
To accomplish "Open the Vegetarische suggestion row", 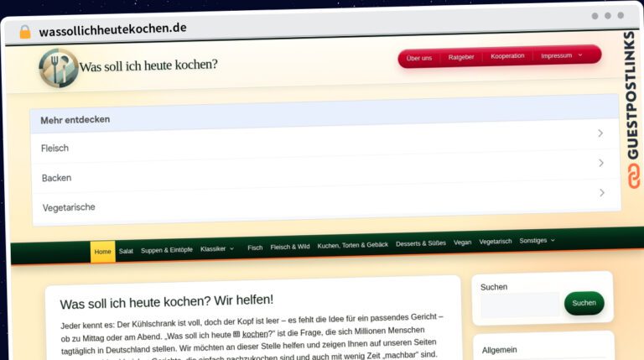I will coord(326,201).
